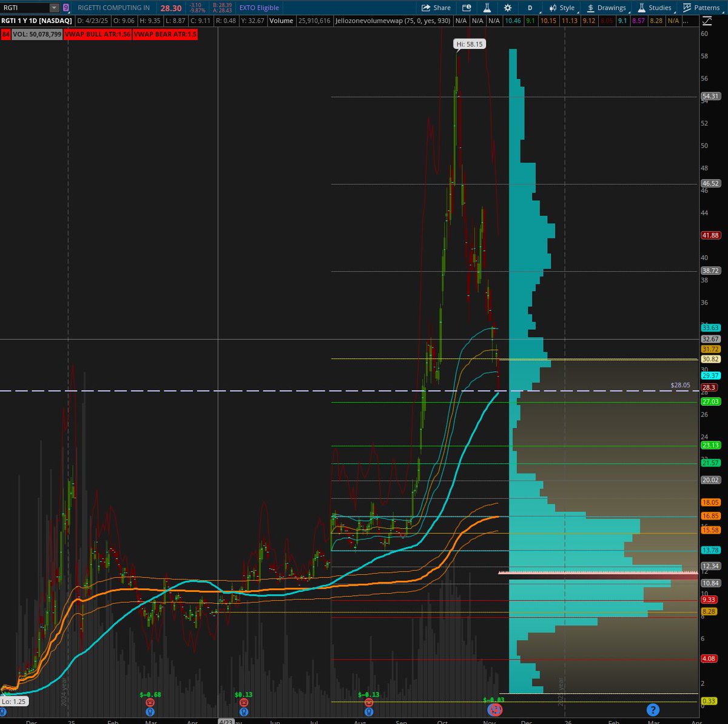The height and width of the screenshot is (724, 728).
Task: Click the blue question mark icon near March 2026
Action: pyautogui.click(x=653, y=709)
